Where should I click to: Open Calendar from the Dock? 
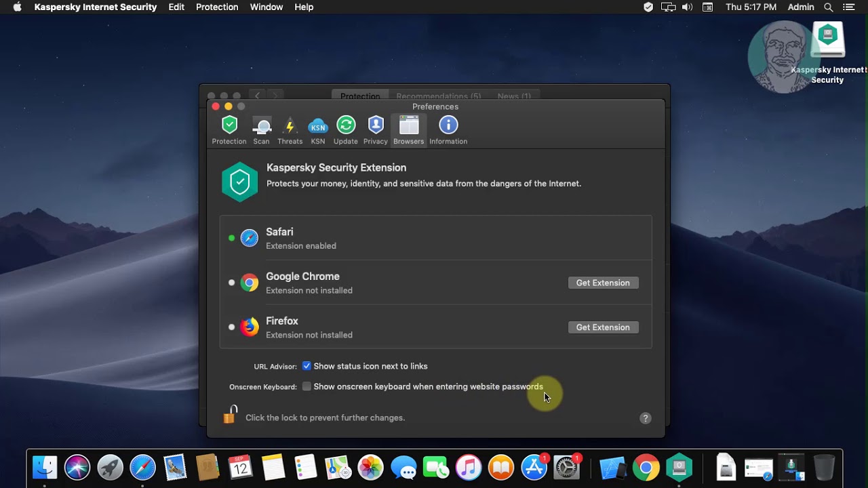pyautogui.click(x=240, y=467)
